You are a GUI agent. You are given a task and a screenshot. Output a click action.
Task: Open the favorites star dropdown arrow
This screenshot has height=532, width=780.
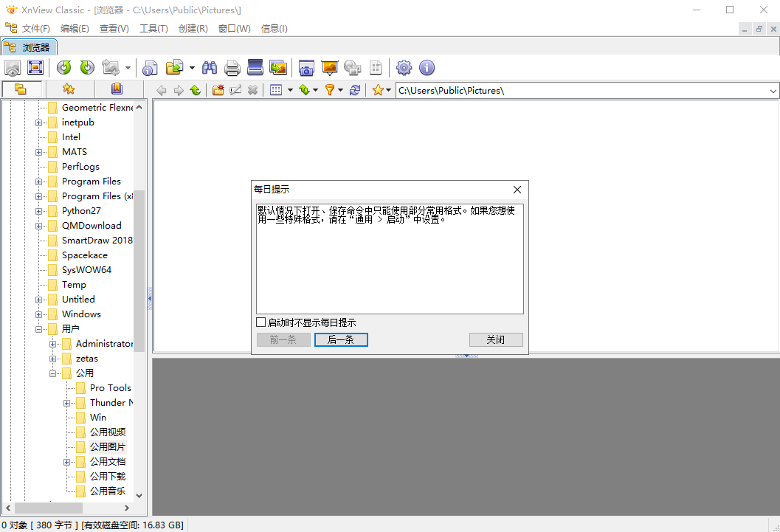tap(388, 90)
